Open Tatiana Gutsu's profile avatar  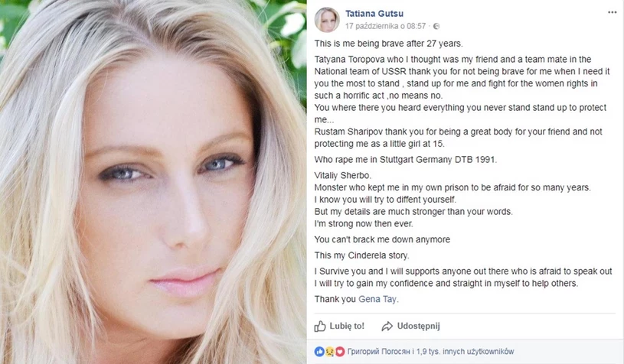(x=327, y=19)
